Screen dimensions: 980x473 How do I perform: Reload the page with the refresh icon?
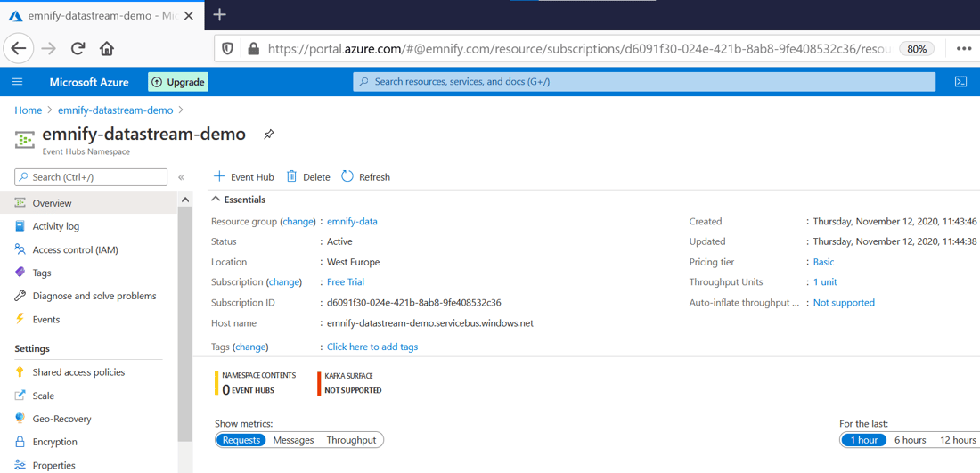coord(78,49)
